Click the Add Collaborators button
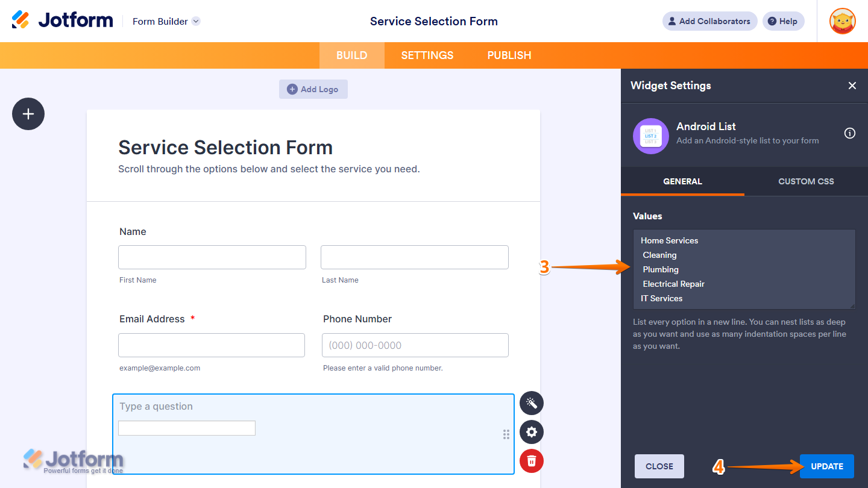868x488 pixels. [x=709, y=20]
